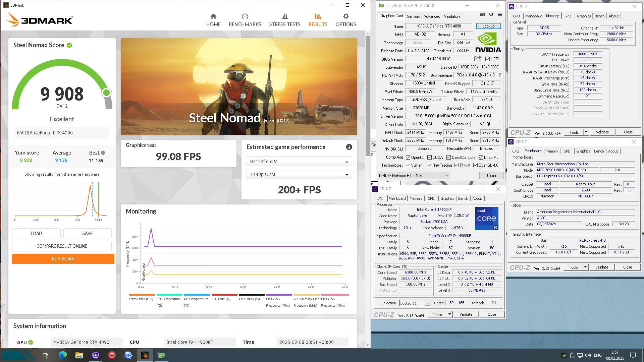Open SPD tab in CPU-Z Memory window

[568, 16]
